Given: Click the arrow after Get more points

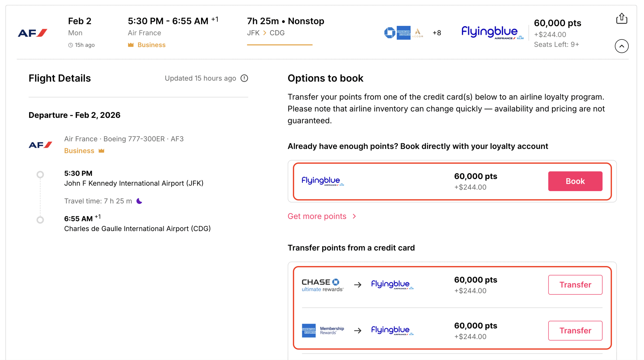Looking at the screenshot, I should click(355, 216).
